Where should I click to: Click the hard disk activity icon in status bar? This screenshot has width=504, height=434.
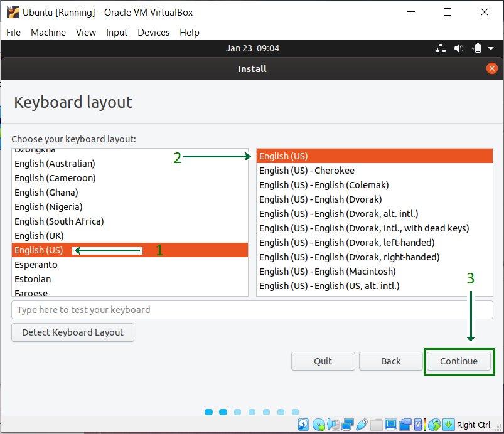[x=303, y=425]
